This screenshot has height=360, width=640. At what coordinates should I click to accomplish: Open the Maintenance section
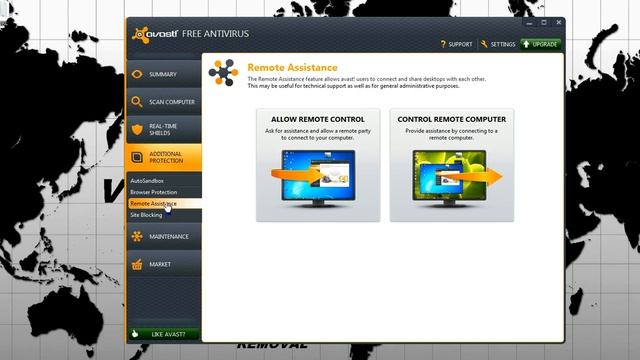pyautogui.click(x=164, y=236)
